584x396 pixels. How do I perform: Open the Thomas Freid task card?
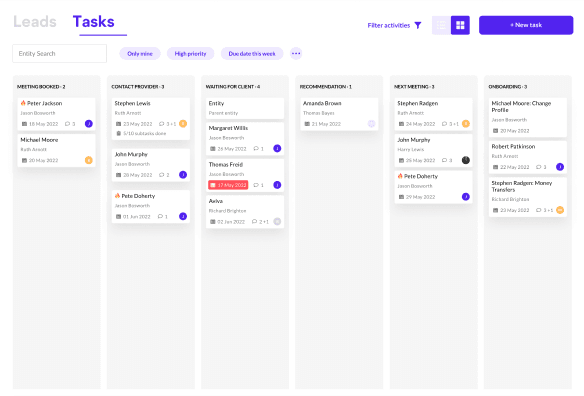[x=245, y=175]
